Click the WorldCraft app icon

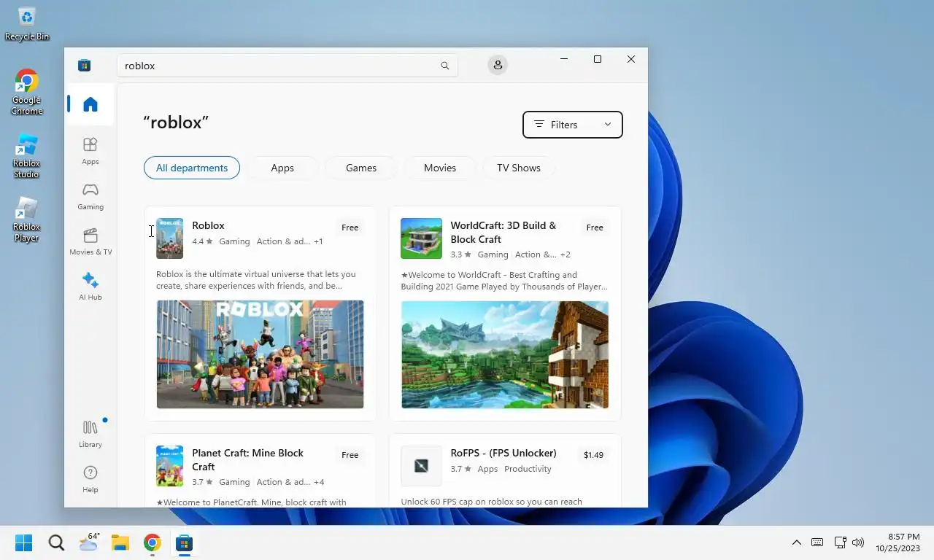click(421, 238)
